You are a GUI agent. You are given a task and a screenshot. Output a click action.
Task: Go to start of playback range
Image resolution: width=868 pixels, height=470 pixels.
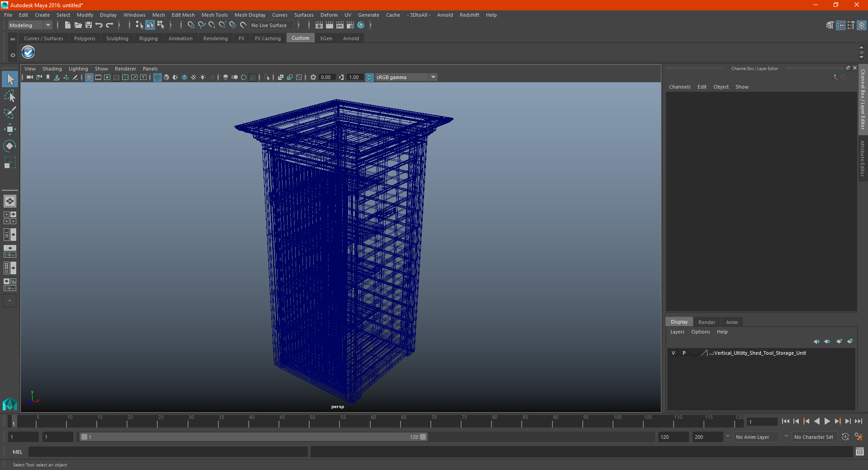(x=786, y=421)
